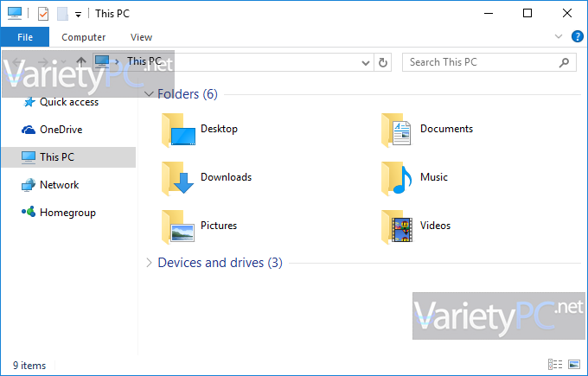This screenshot has width=588, height=376.
Task: Open the Music folder icon
Action: point(396,178)
